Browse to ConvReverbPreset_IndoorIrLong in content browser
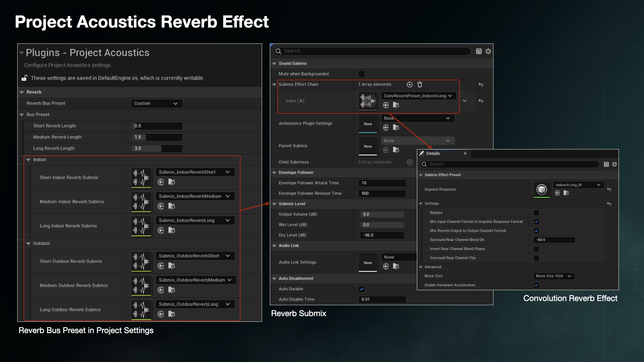Viewport: 644px width, 362px height. (396, 105)
